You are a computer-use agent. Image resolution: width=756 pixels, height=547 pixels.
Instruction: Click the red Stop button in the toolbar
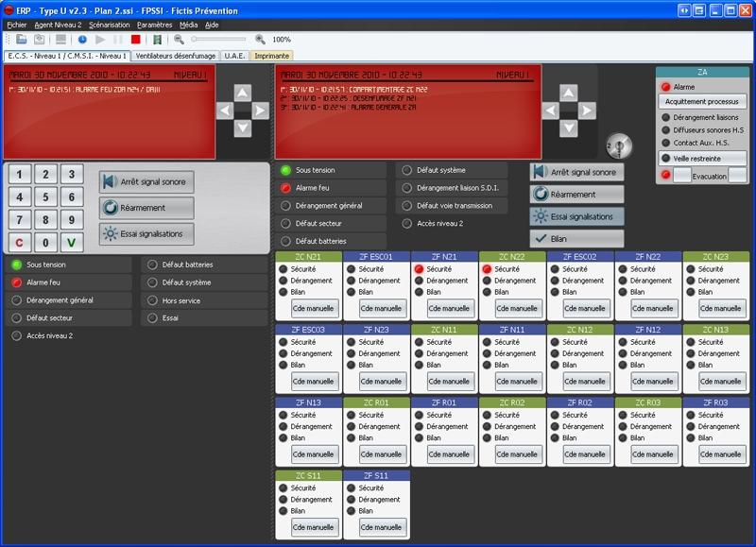[x=136, y=40]
